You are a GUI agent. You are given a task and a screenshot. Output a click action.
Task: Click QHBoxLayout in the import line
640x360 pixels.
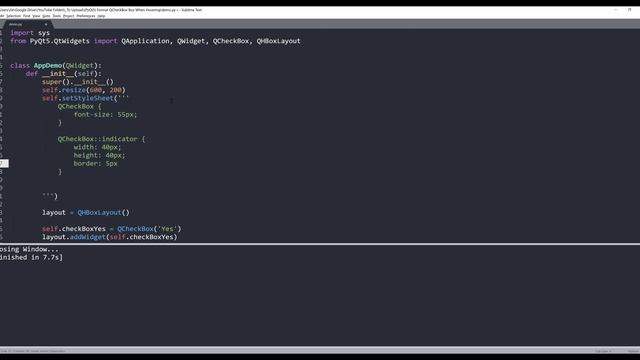point(278,41)
